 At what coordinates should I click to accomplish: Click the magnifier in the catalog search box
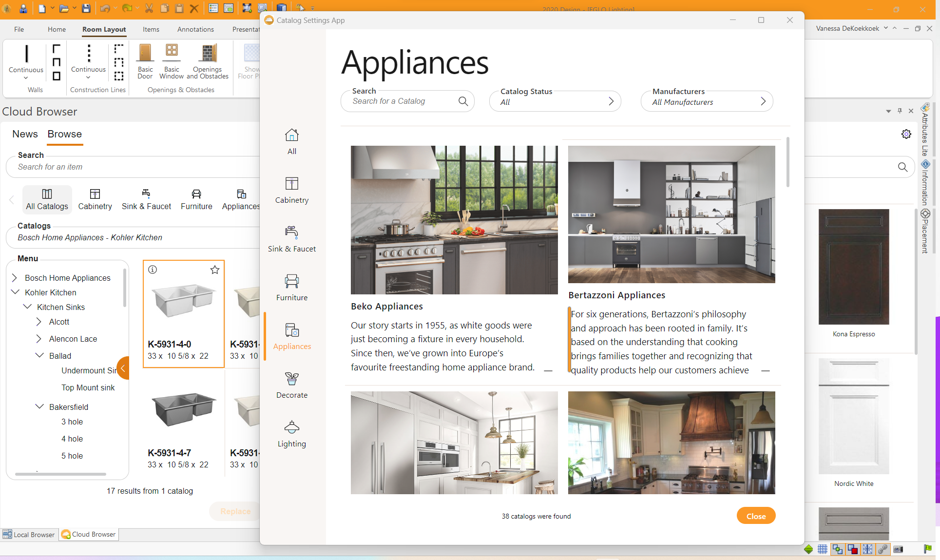[463, 101]
